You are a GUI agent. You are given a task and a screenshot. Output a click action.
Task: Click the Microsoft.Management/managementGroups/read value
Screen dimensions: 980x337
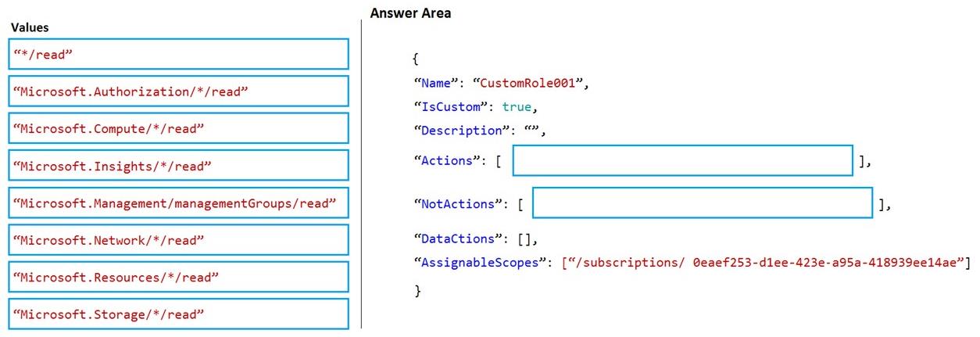[x=179, y=203]
